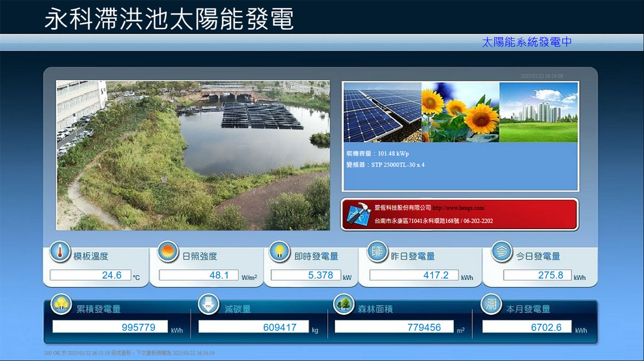Click the light bulb icon for 即時發電量
644x361 pixels.
click(280, 252)
